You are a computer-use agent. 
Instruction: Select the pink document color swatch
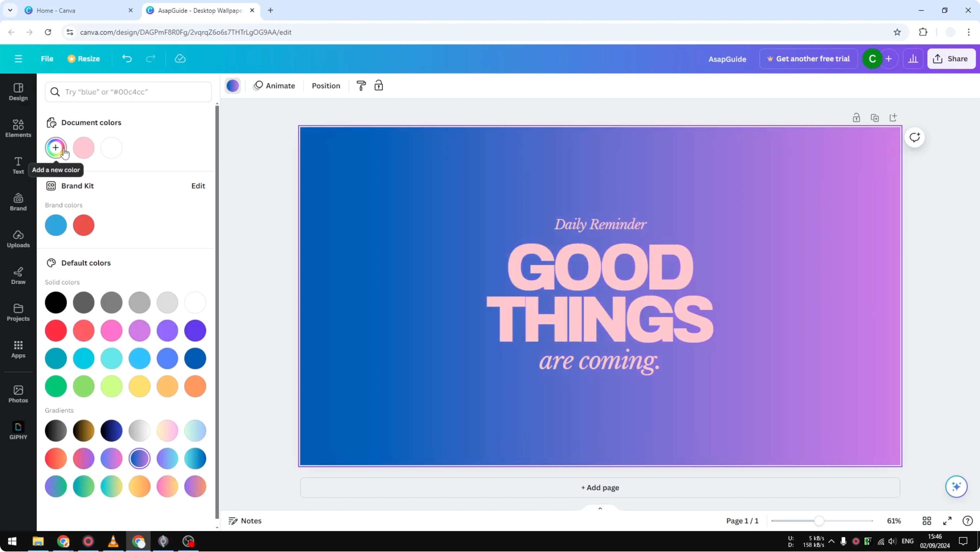tap(84, 148)
